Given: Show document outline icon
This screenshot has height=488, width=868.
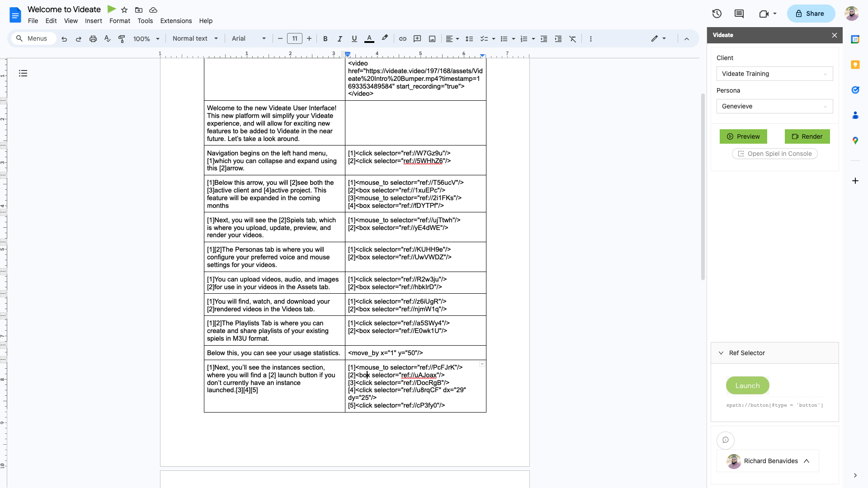Looking at the screenshot, I should [23, 73].
